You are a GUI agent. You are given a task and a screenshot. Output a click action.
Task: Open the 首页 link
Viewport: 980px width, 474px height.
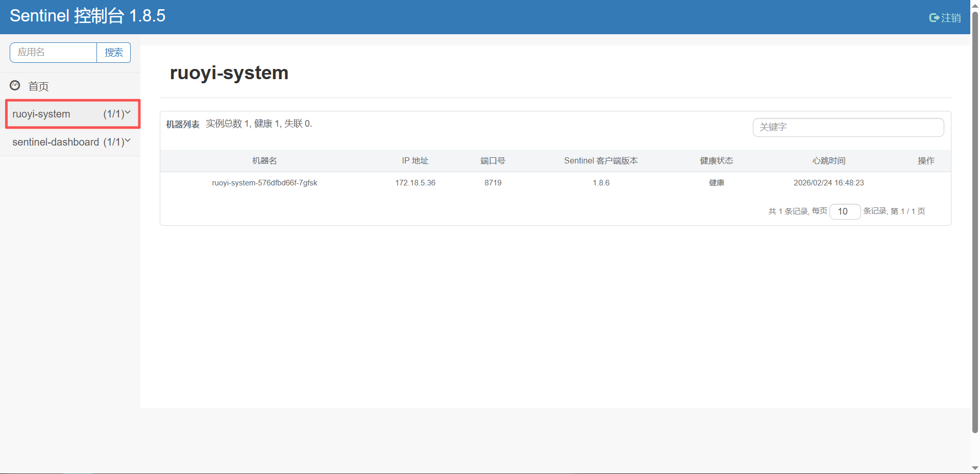[x=38, y=86]
